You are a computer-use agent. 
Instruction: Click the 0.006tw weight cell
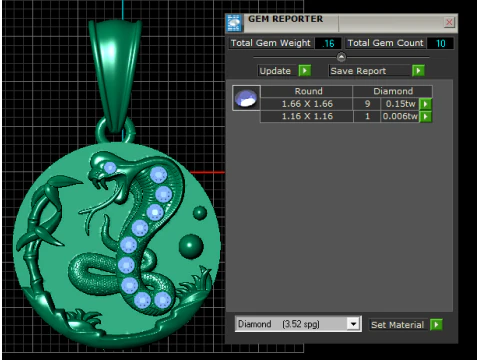[400, 116]
